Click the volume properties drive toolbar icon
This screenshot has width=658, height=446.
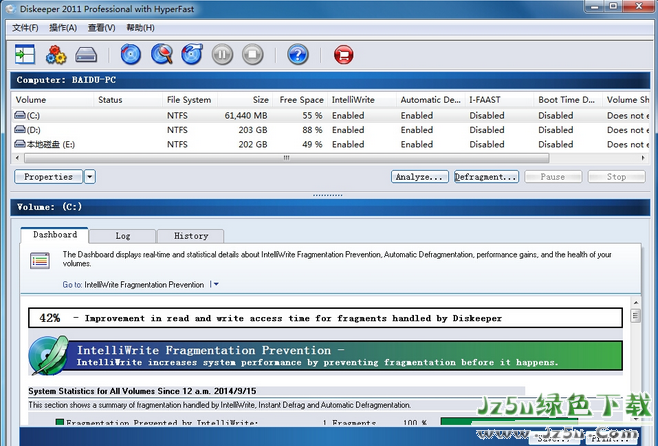point(86,55)
